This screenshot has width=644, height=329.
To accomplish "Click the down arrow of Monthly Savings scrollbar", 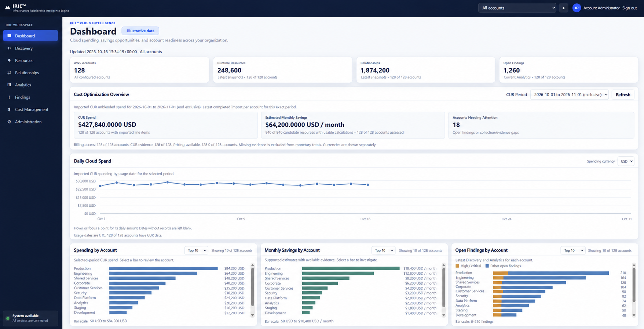I will pyautogui.click(x=443, y=315).
